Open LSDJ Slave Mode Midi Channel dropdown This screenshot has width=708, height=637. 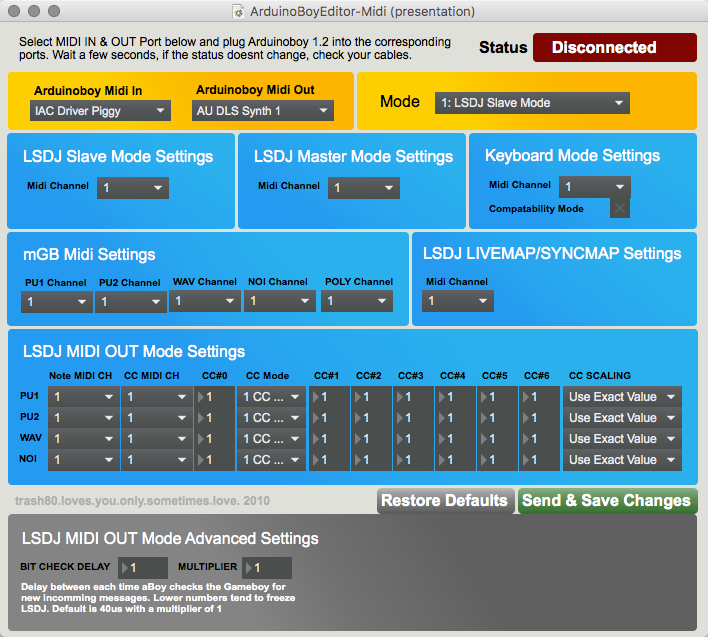(x=133, y=188)
